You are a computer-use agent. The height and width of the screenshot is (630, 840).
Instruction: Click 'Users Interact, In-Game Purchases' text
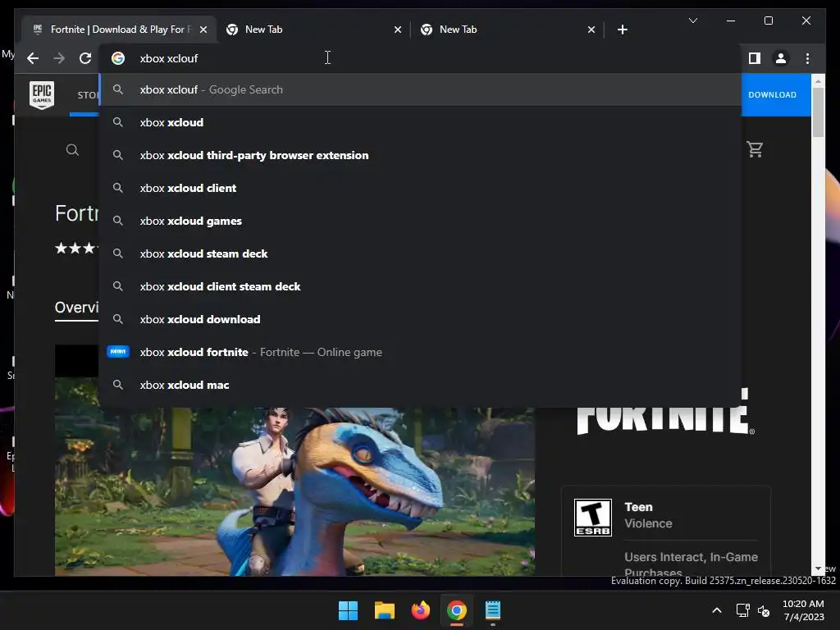point(691,563)
